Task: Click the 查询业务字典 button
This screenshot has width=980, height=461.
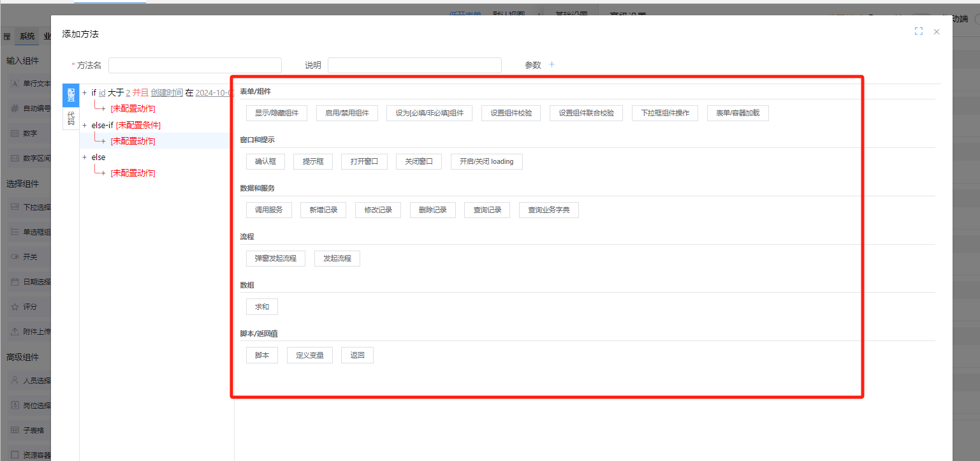Action: (x=549, y=210)
